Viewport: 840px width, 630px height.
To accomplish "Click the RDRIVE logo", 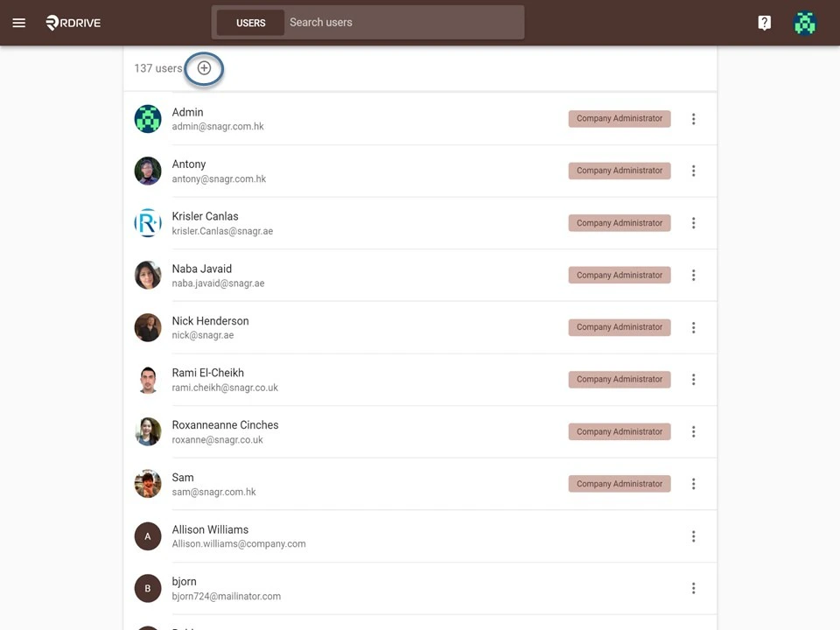I will pos(73,23).
